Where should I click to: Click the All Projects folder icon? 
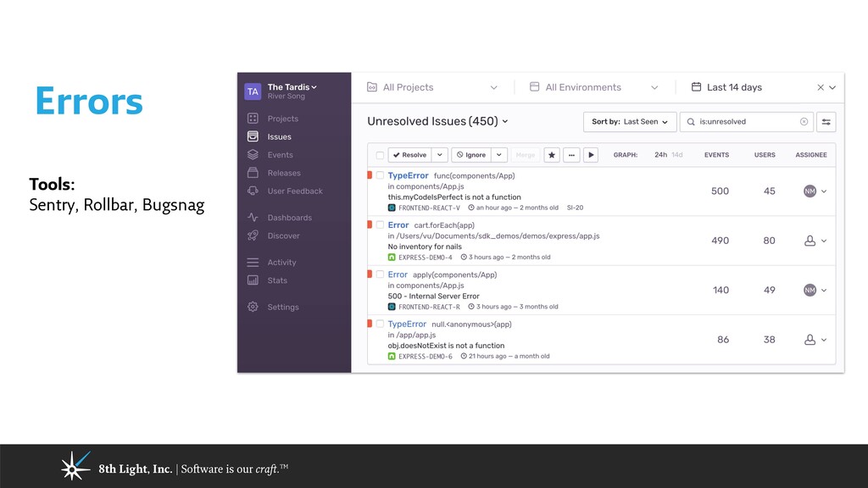pos(372,87)
